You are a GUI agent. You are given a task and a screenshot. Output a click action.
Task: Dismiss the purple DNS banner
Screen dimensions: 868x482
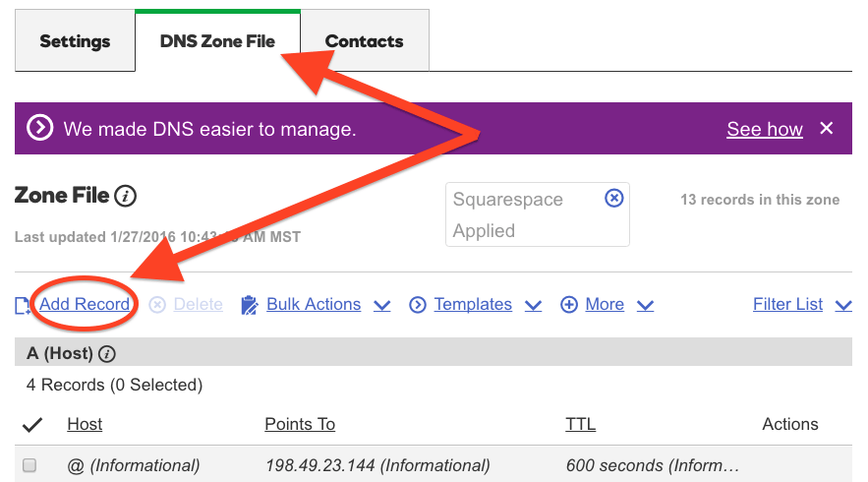827,128
